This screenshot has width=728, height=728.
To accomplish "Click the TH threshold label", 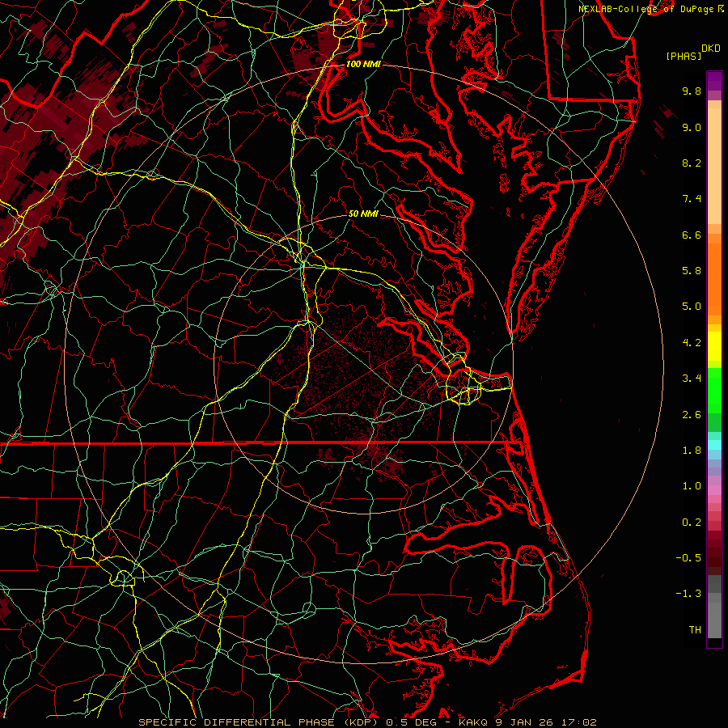I will point(695,630).
